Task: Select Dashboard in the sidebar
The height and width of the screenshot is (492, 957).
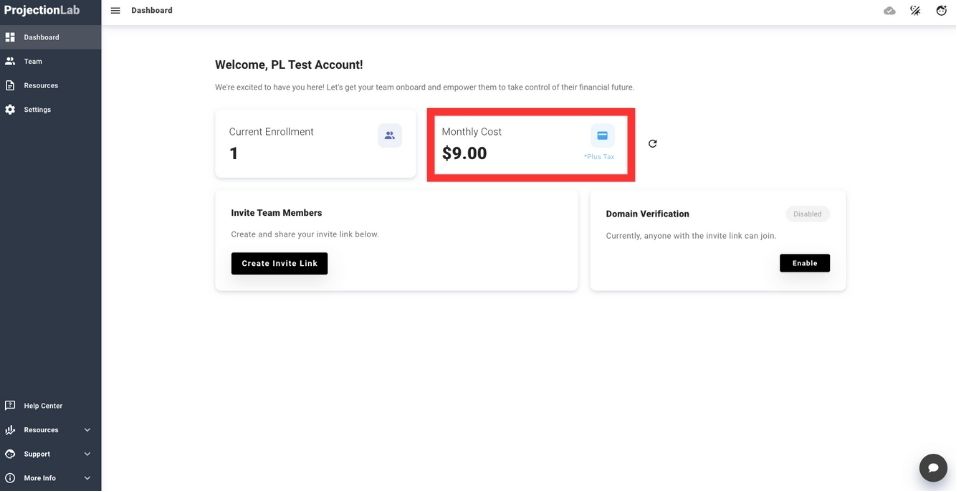Action: (x=41, y=37)
